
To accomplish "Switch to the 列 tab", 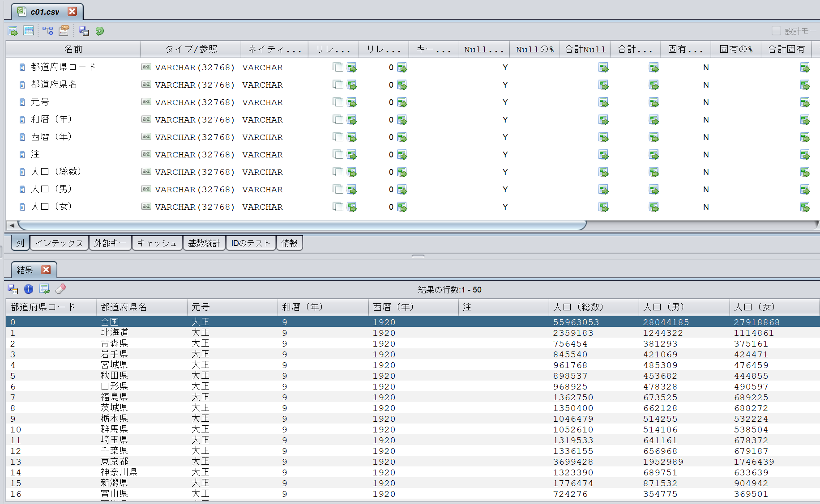I will (x=20, y=243).
